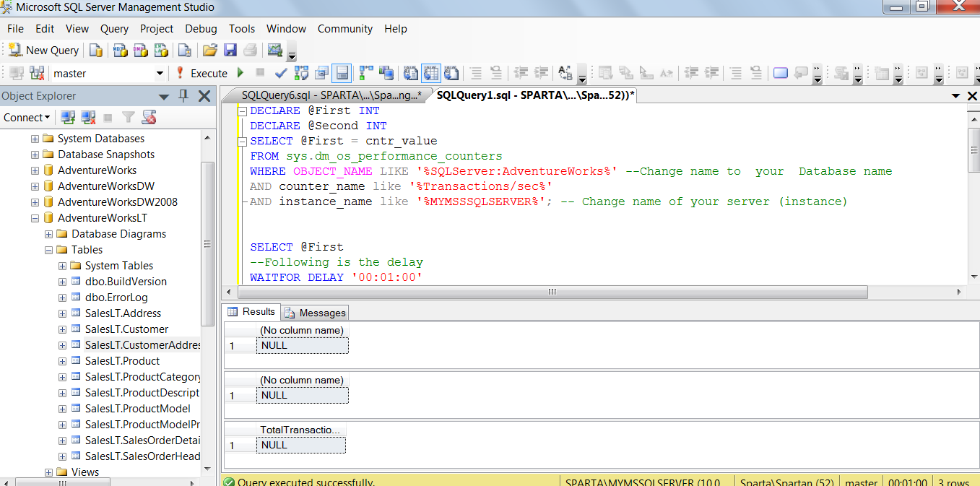Screen dimensions: 980x486
Task: Click the Parse query checkmark icon
Action: coord(282,73)
